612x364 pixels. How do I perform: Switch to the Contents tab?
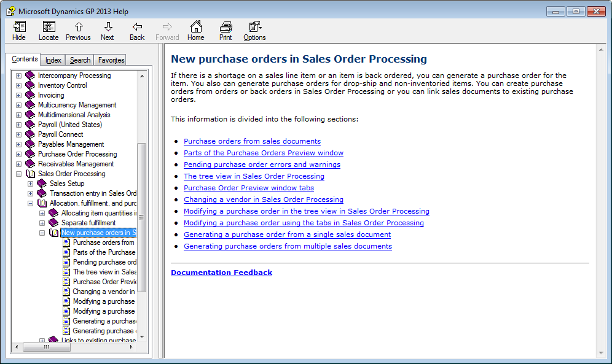[25, 59]
